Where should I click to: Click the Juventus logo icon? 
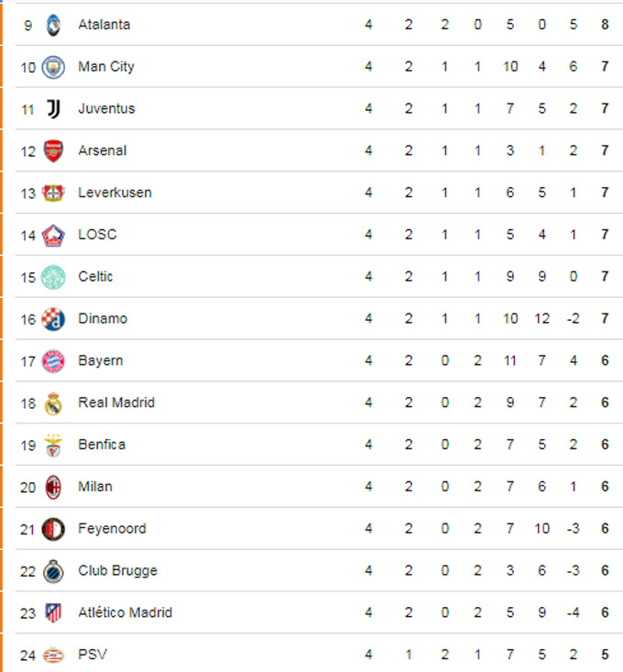tap(53, 109)
